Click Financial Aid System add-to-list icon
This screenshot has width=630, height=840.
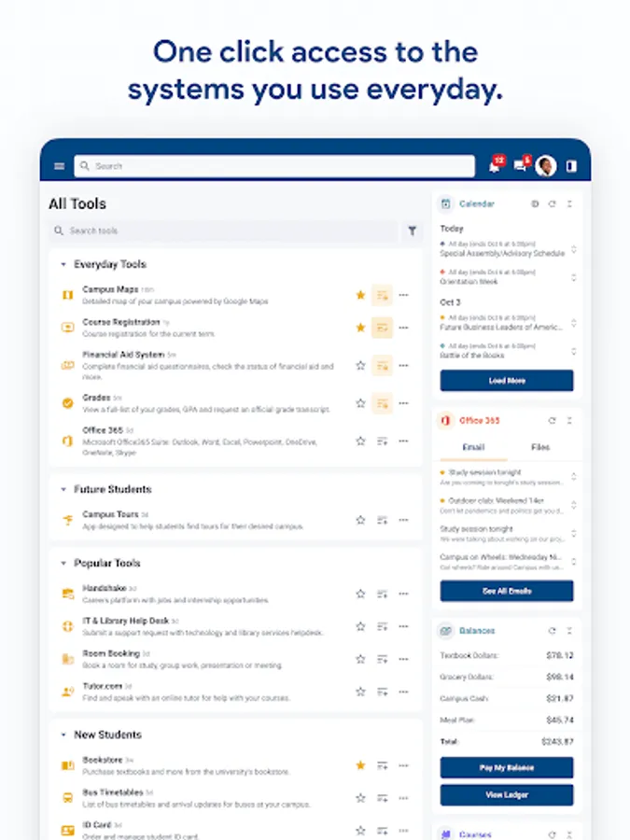pos(382,366)
